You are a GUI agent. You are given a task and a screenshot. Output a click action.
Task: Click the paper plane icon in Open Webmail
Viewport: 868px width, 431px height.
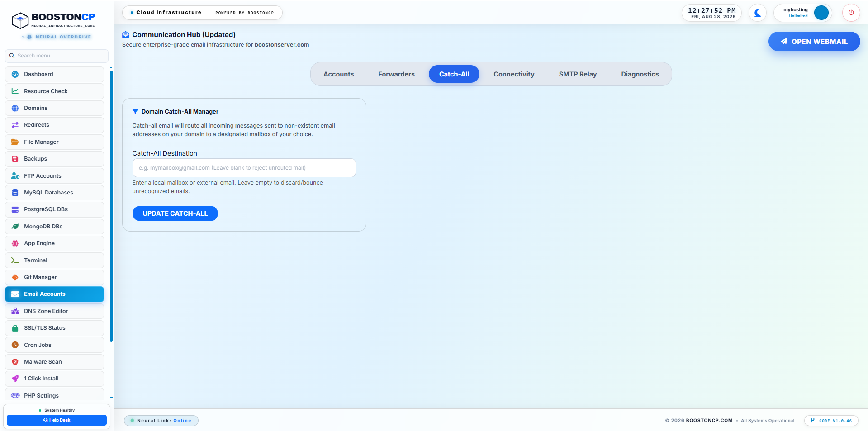point(784,42)
